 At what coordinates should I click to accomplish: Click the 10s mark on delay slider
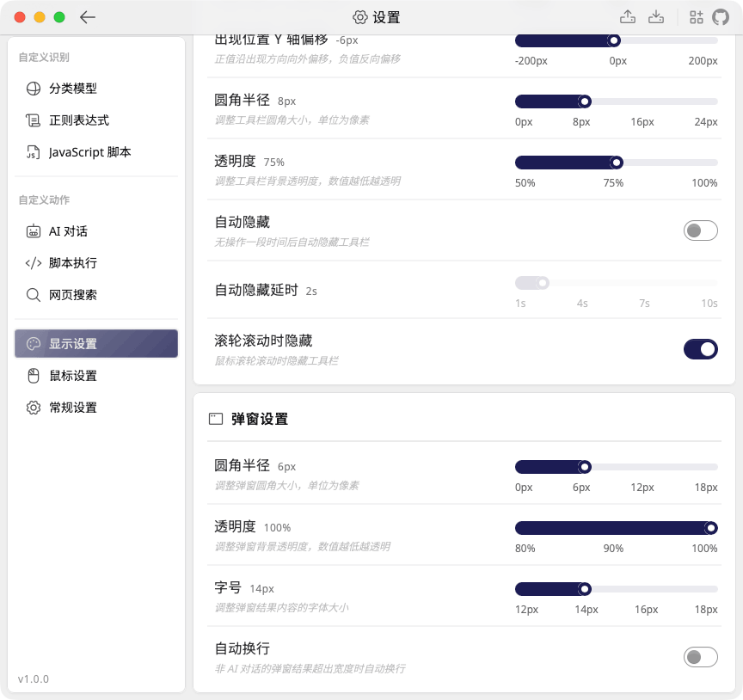[709, 304]
